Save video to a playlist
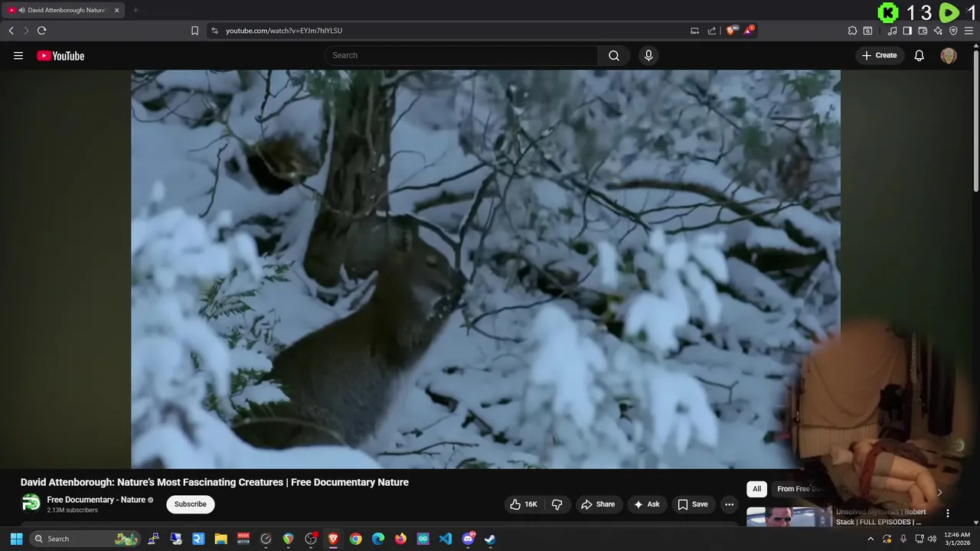The width and height of the screenshot is (980, 551). [x=693, y=504]
